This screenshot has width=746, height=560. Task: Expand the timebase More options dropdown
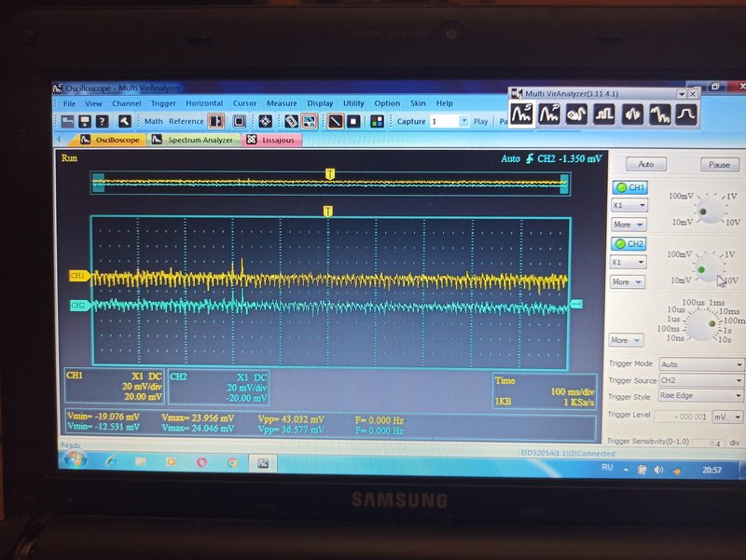tap(626, 340)
